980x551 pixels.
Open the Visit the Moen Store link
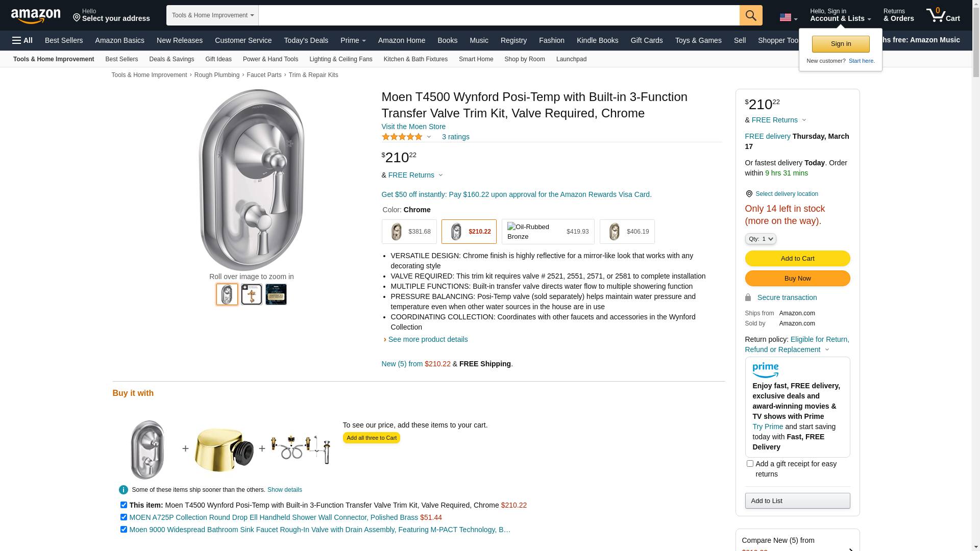pyautogui.click(x=413, y=127)
